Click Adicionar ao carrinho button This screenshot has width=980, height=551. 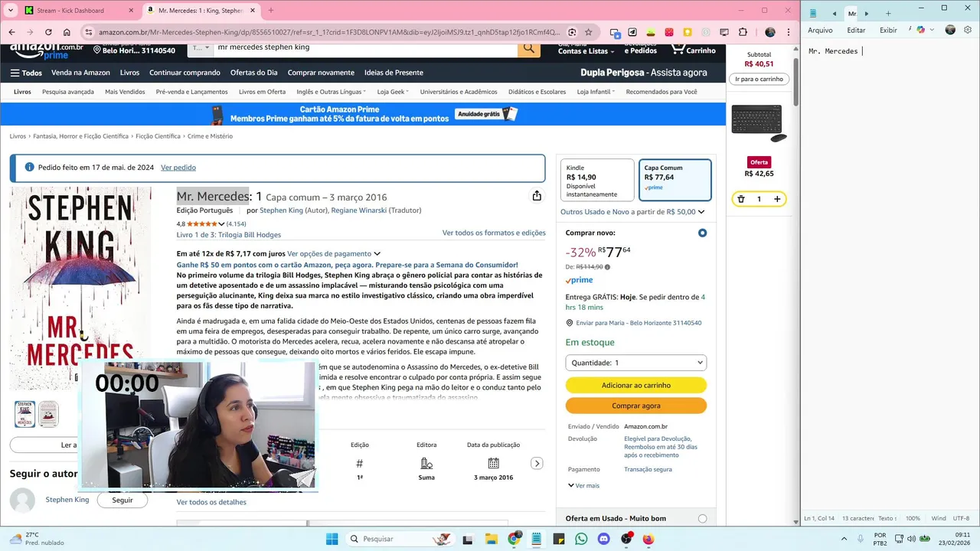coord(636,385)
